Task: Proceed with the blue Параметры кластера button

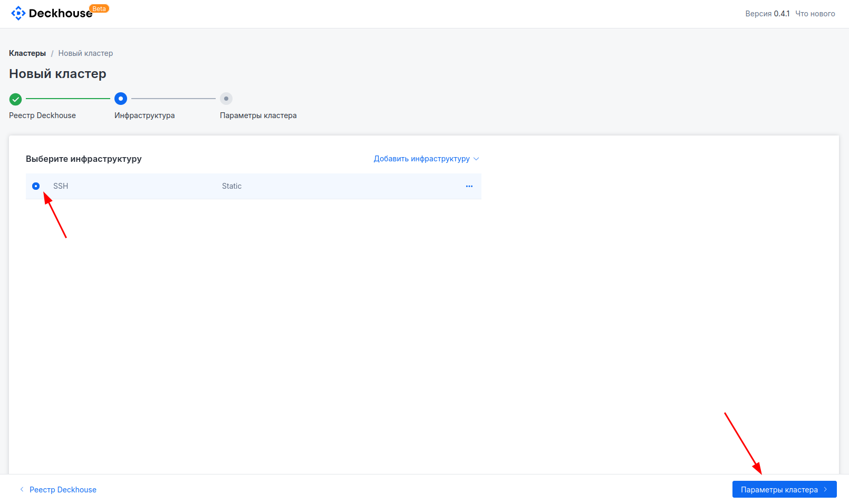Action: pyautogui.click(x=779, y=489)
